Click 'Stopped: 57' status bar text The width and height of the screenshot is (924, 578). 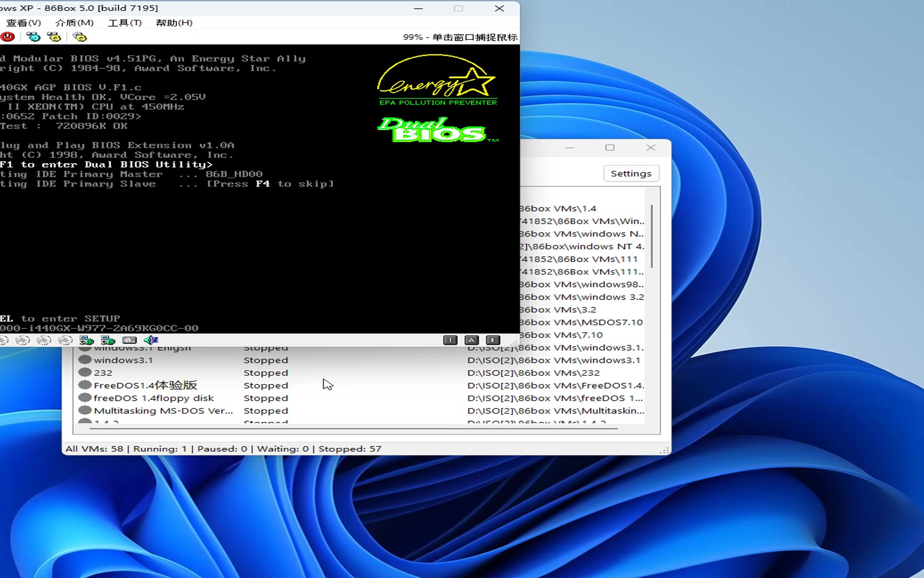350,448
